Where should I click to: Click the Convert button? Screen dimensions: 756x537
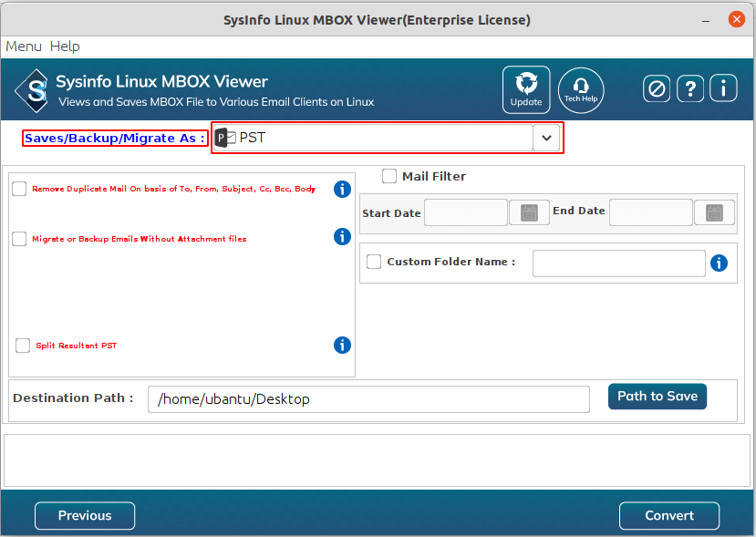(x=669, y=516)
